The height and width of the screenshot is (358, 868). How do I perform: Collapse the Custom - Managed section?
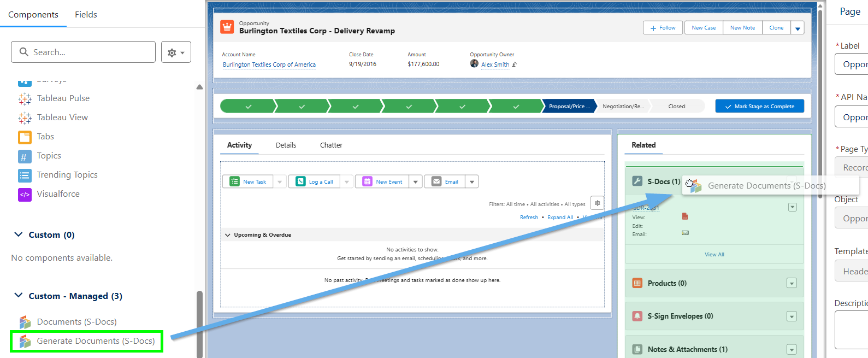pos(19,296)
